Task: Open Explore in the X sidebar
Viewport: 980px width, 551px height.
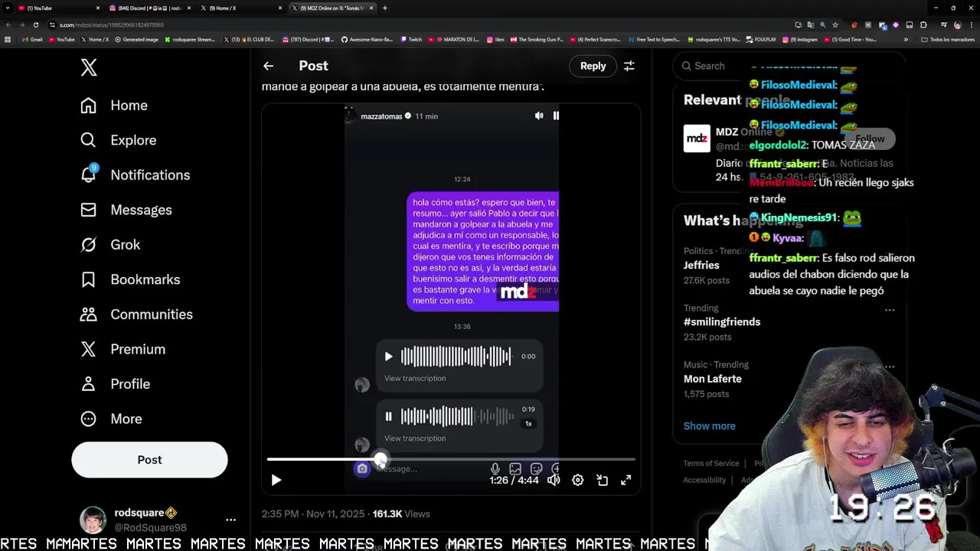Action: (x=118, y=140)
